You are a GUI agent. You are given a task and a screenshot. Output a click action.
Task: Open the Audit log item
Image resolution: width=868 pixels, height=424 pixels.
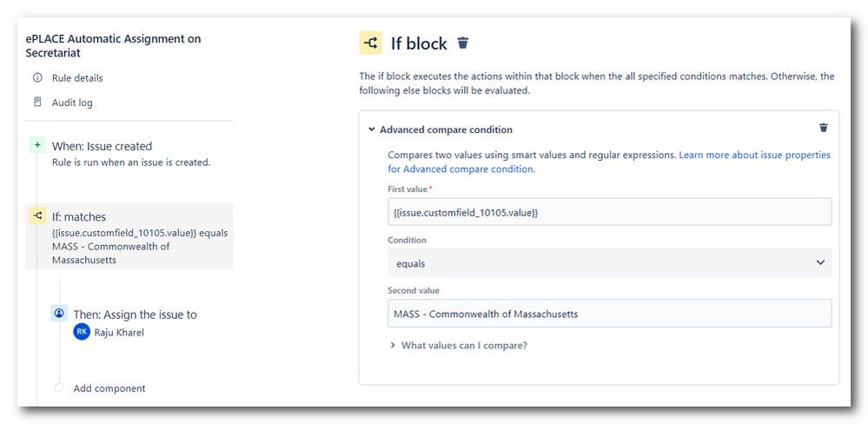[x=72, y=103]
